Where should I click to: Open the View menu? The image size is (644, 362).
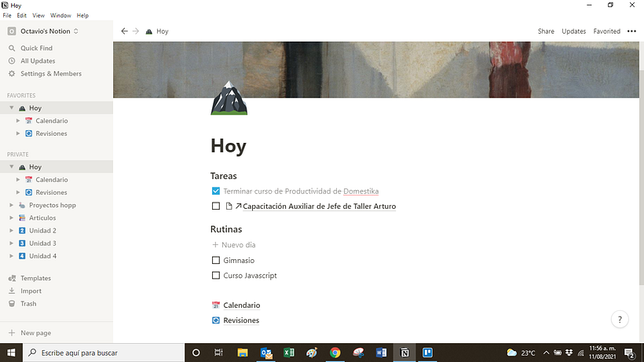coord(38,16)
